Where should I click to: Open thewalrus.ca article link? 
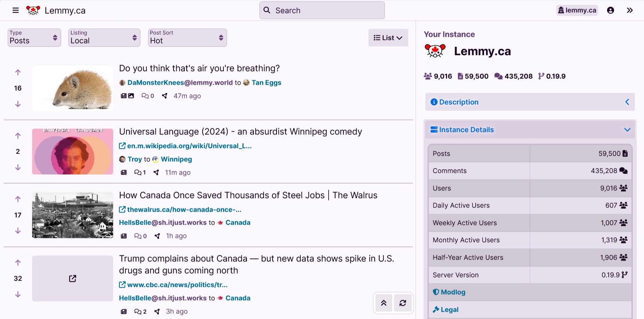180,210
